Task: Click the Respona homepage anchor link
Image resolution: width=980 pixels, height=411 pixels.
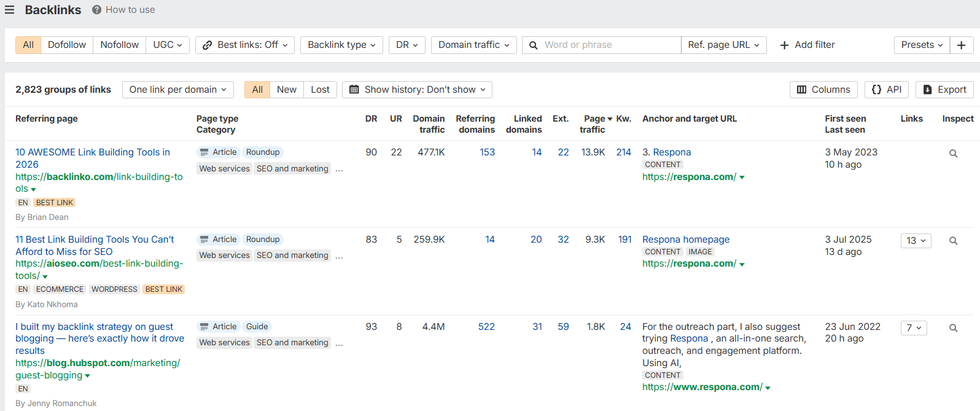Action: pyautogui.click(x=686, y=240)
